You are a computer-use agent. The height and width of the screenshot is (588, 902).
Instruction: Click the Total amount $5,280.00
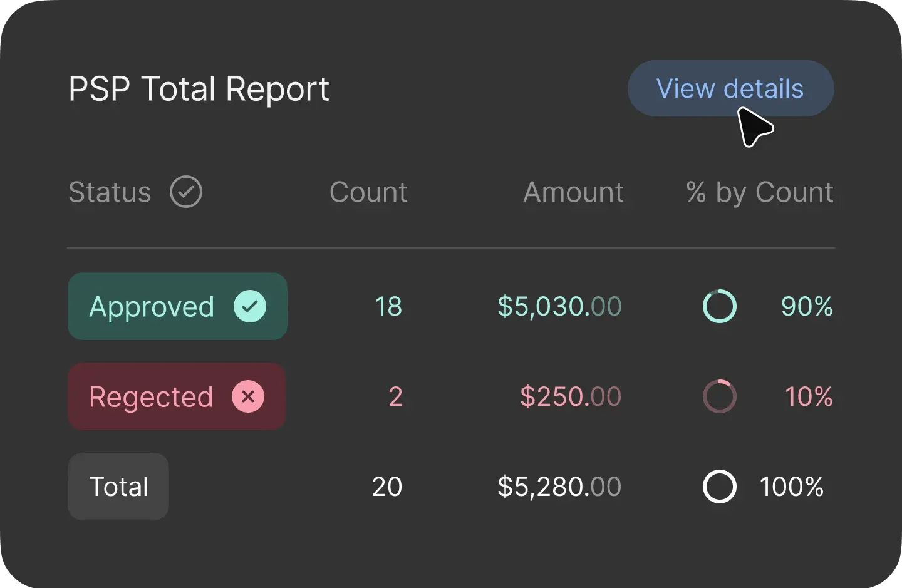pyautogui.click(x=559, y=487)
